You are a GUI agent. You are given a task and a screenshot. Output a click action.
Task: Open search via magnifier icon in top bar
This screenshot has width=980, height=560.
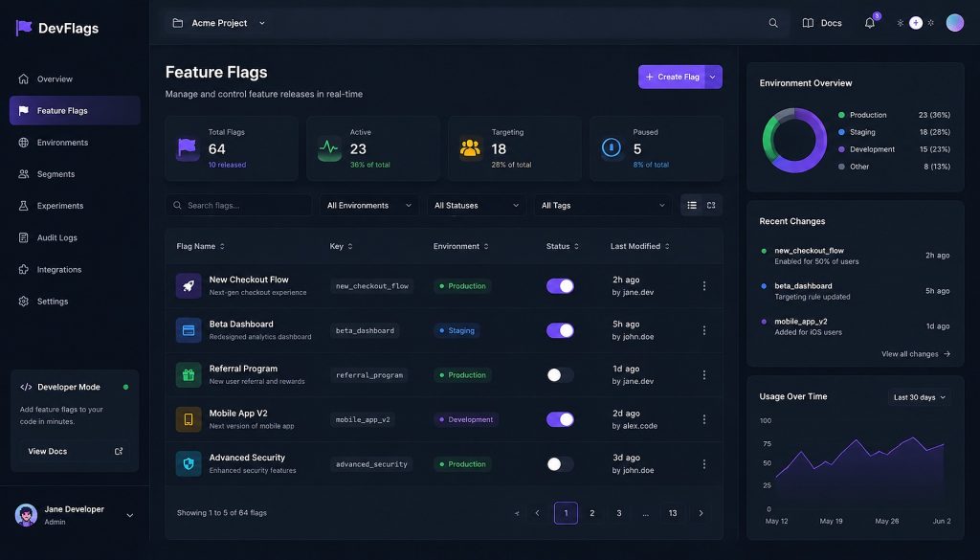[773, 23]
